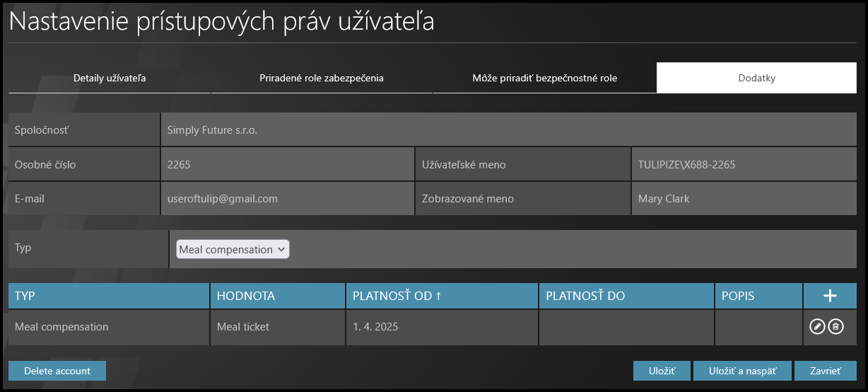868x392 pixels.
Task: Click the pencil edit icon for Meal compensation
Action: point(817,327)
